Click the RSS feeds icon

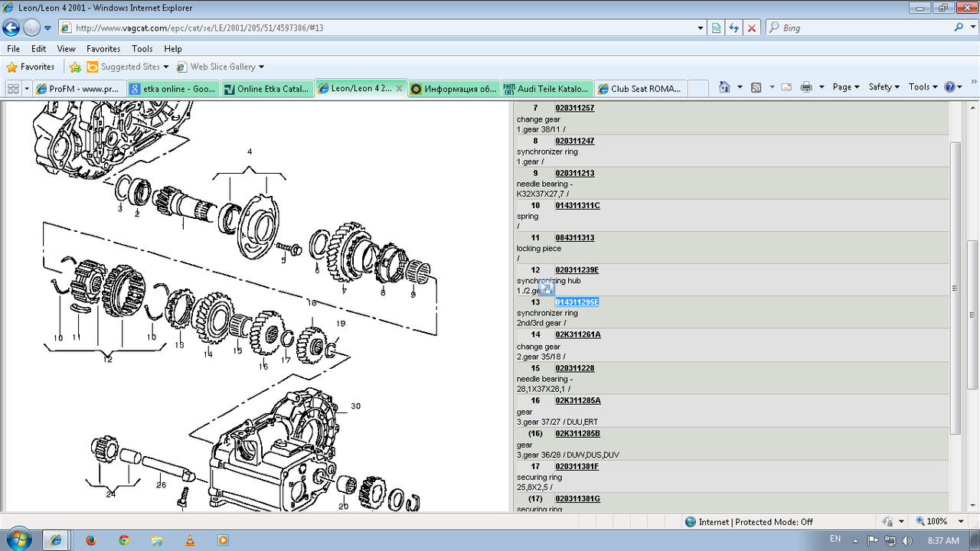(756, 87)
